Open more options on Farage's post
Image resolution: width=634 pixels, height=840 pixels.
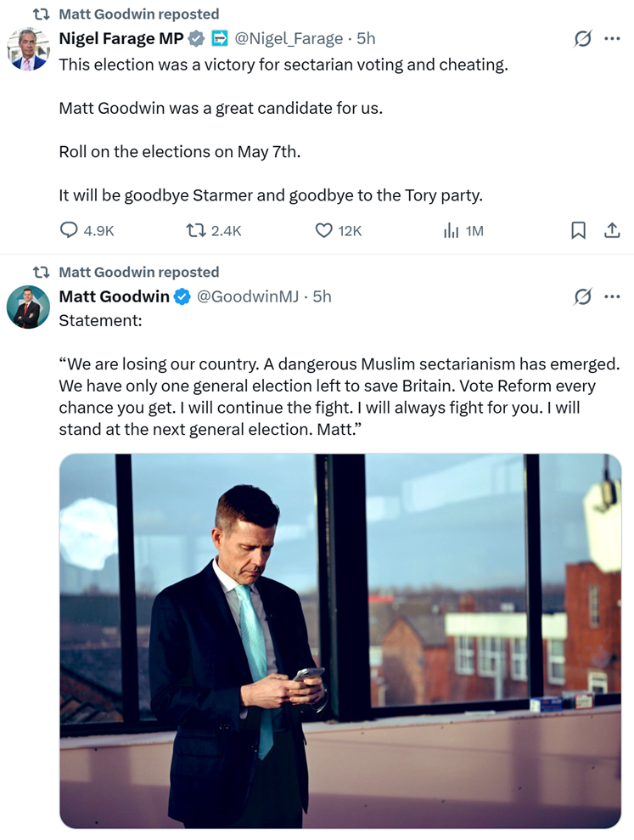[612, 39]
